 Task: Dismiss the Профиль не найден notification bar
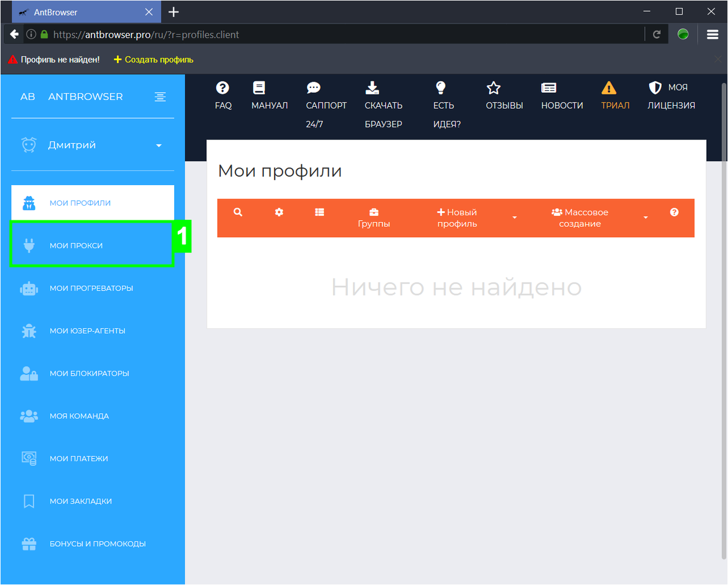[x=718, y=59]
